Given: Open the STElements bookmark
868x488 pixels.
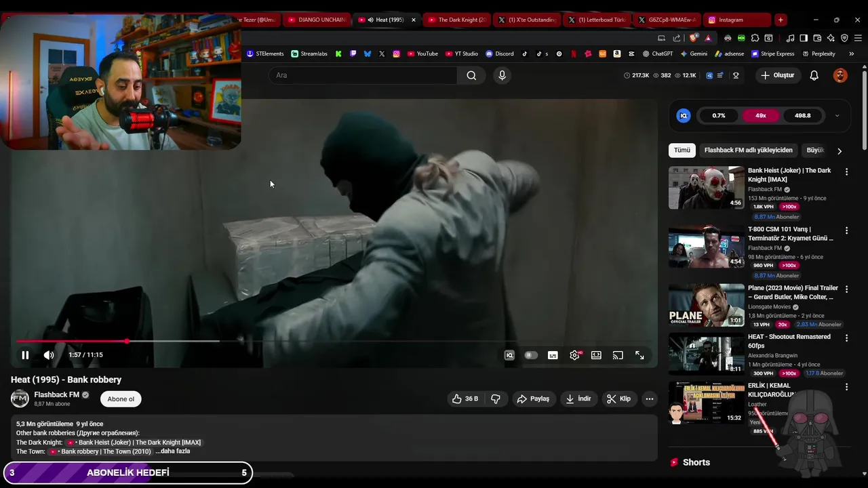Looking at the screenshot, I should pos(265,54).
